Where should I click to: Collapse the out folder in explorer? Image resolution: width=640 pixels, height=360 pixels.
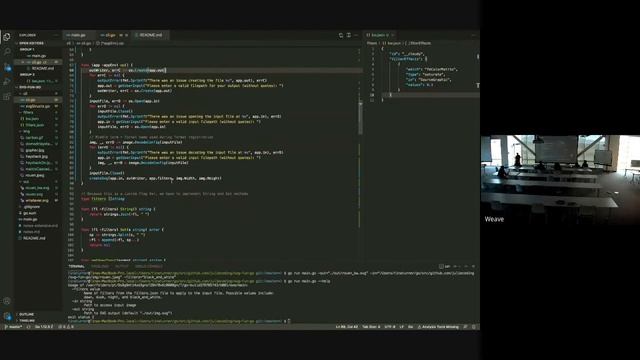click(x=38, y=182)
